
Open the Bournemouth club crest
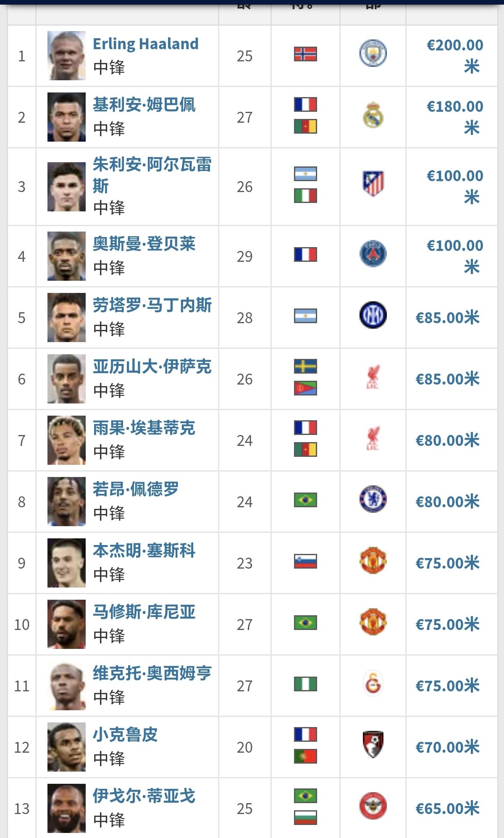pyautogui.click(x=373, y=744)
